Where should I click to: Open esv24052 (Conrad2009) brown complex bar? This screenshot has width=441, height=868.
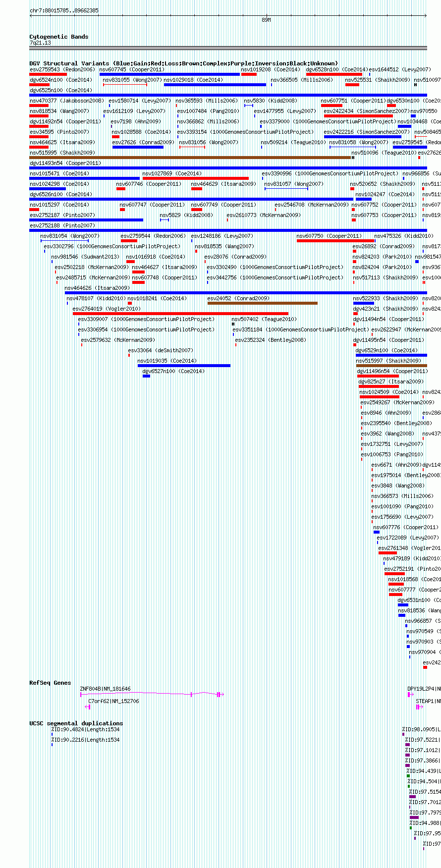pos(263,303)
